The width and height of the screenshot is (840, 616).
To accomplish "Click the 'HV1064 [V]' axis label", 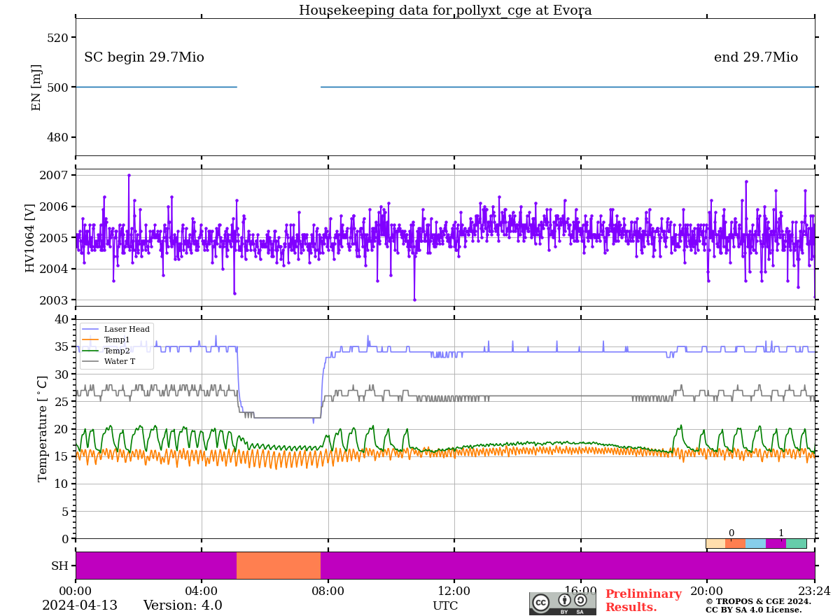I will click(x=30, y=237).
